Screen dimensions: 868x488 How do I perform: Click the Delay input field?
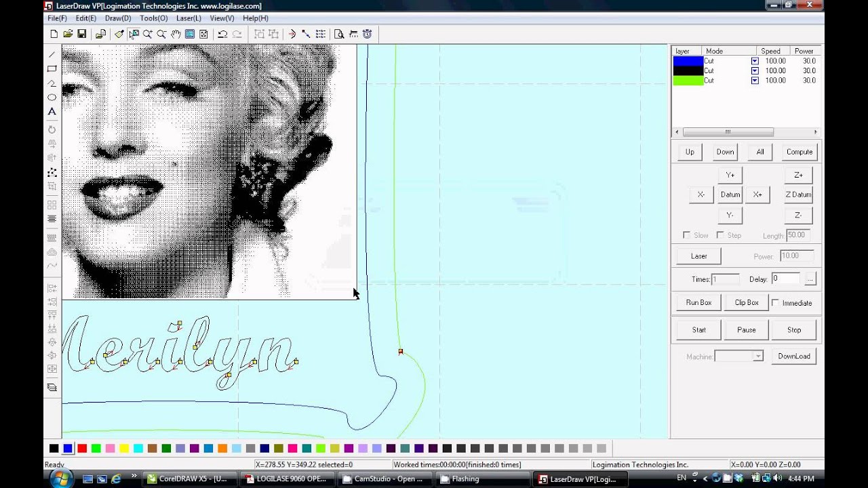click(785, 279)
